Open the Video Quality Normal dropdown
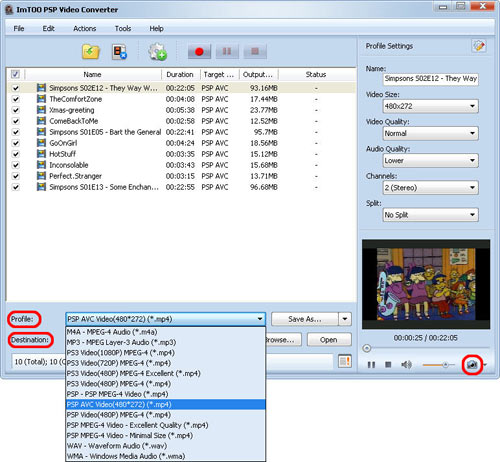 (x=431, y=133)
